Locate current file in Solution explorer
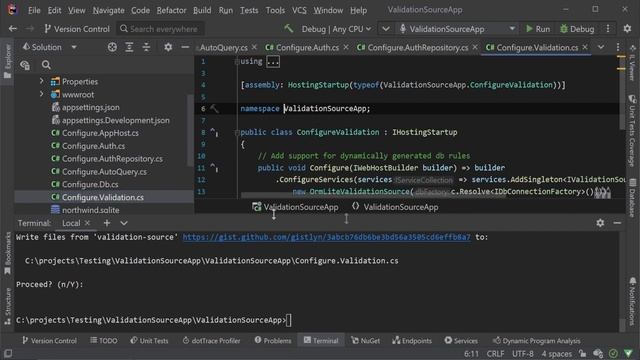 pyautogui.click(x=112, y=47)
